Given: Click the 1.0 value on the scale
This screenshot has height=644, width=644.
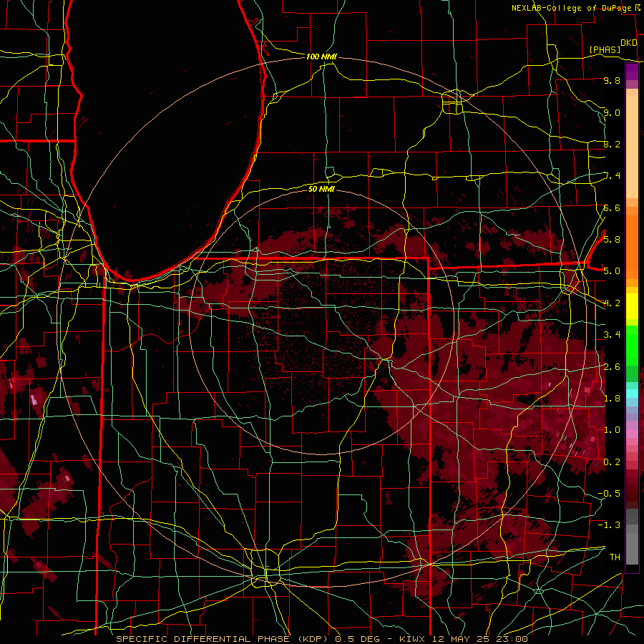Looking at the screenshot, I should tap(612, 430).
